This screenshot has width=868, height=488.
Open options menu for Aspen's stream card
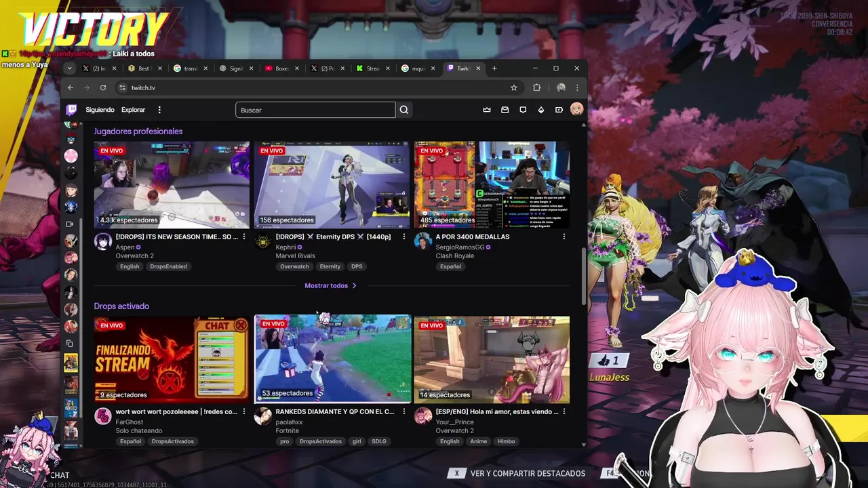(244, 237)
